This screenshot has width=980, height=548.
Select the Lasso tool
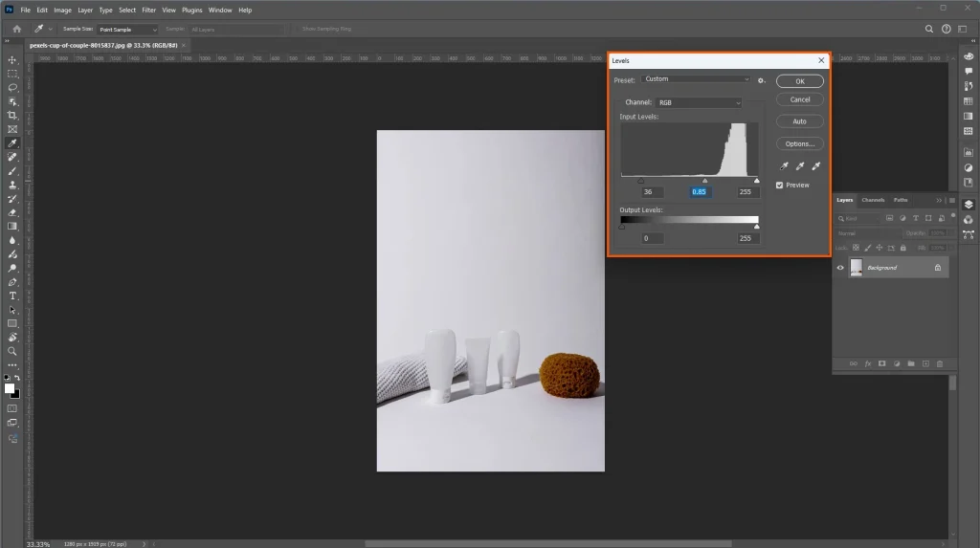(11, 87)
